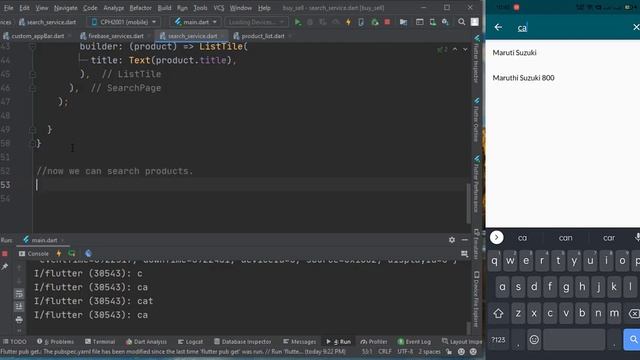The image size is (640, 360).
Task: Open the Event Log tool window
Action: (414, 342)
